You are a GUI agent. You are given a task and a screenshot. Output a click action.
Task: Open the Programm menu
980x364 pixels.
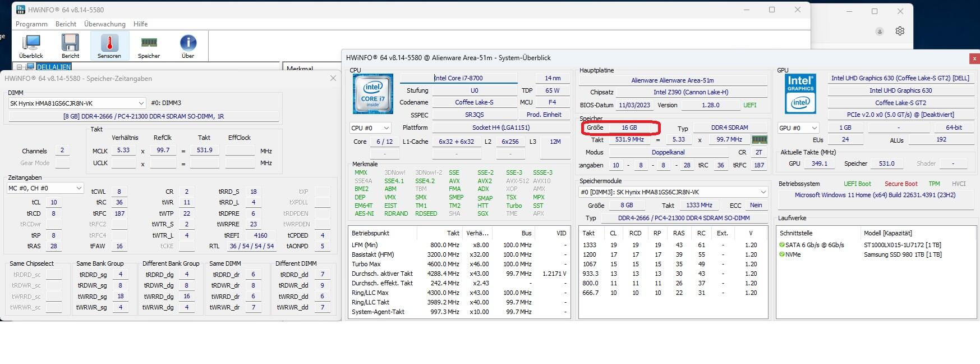pos(31,24)
